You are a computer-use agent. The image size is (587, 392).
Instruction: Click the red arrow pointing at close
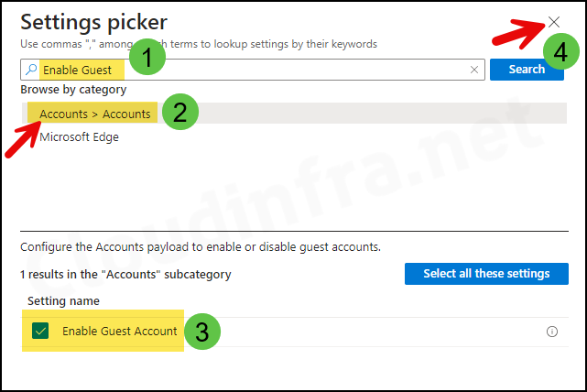point(519,33)
